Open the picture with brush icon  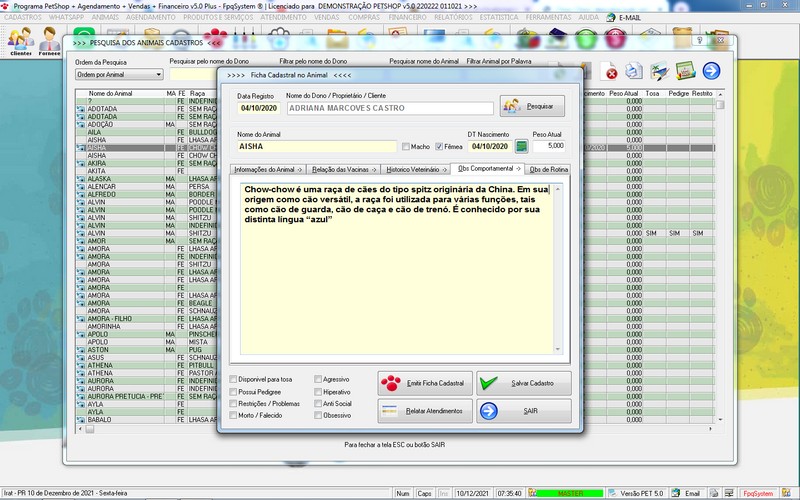point(659,71)
